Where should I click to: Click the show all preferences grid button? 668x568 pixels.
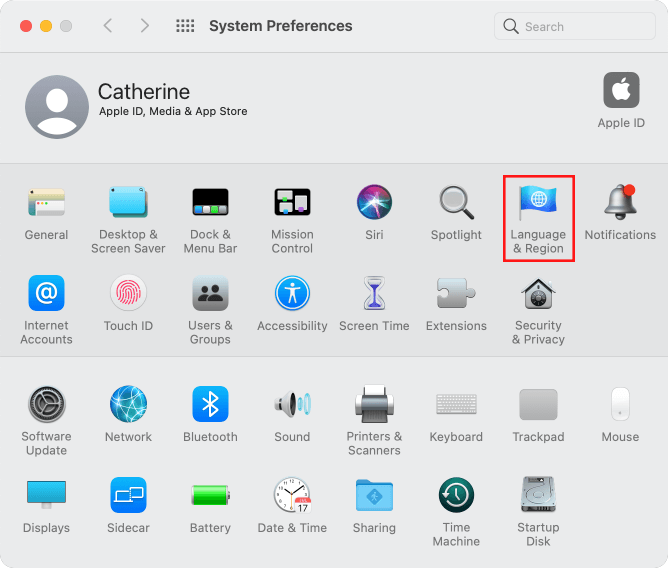tap(185, 26)
